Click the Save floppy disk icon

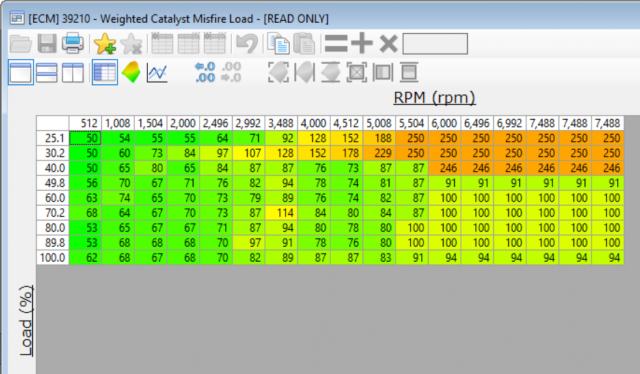(47, 43)
